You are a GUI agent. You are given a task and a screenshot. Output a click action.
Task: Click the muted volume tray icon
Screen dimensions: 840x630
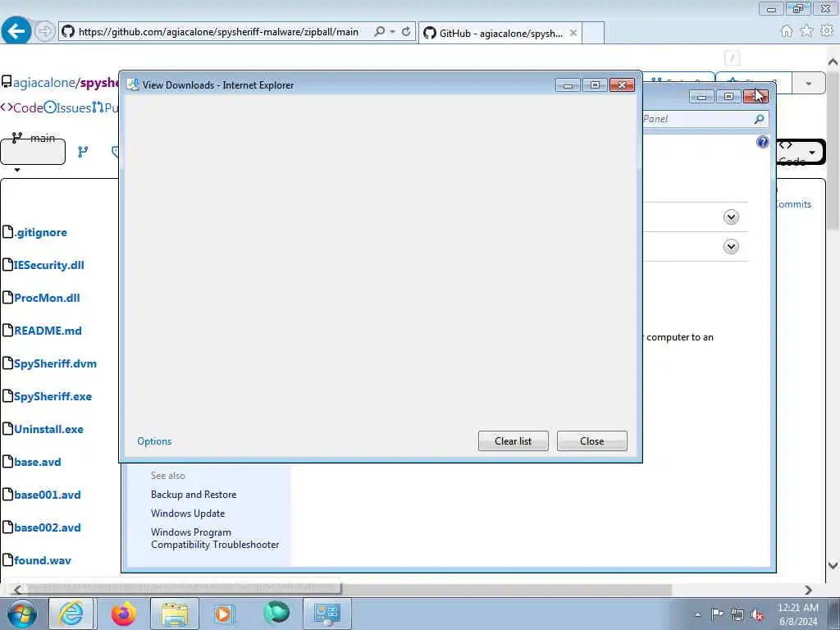757,614
